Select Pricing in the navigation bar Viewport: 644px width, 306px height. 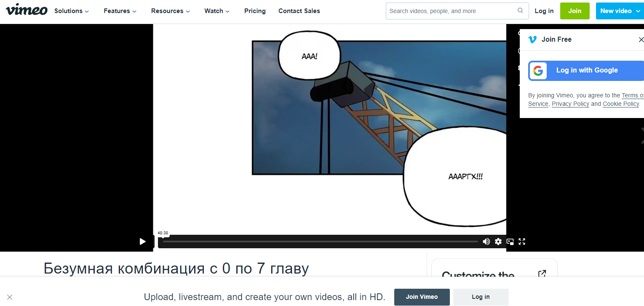point(255,11)
